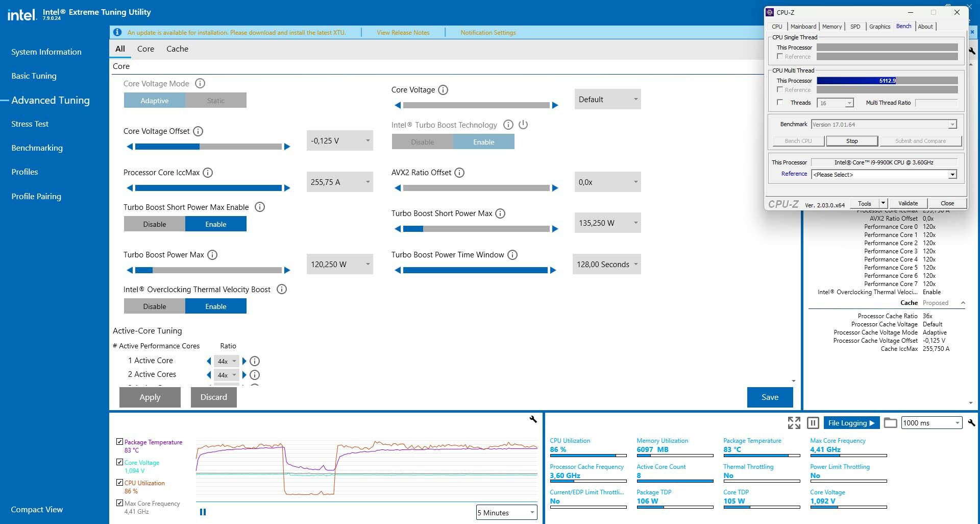The image size is (980, 524).
Task: Open System Information in sidebar
Action: click(46, 52)
